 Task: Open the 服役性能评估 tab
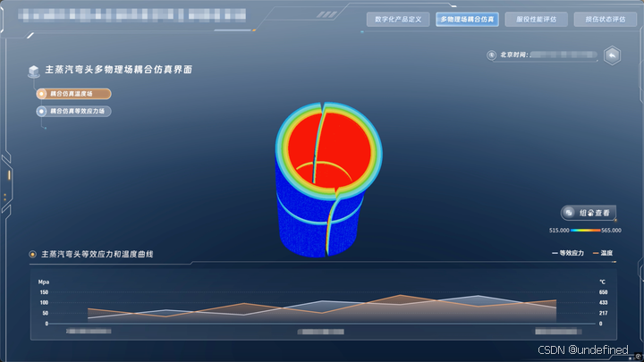[537, 20]
